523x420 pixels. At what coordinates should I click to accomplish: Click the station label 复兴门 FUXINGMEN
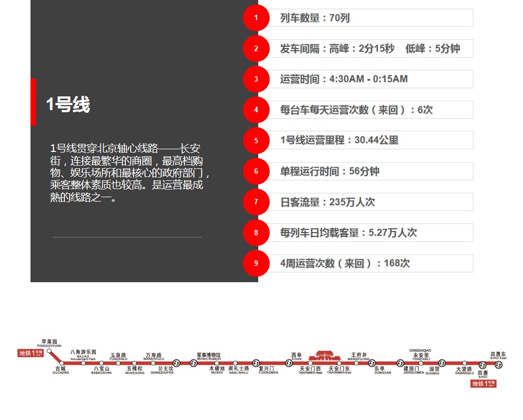point(269,370)
